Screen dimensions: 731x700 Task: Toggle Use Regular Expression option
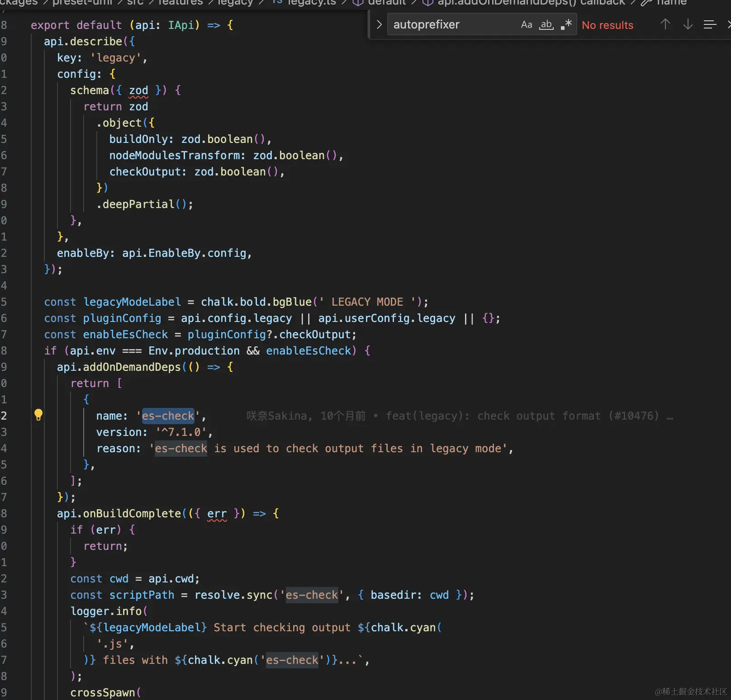click(566, 24)
